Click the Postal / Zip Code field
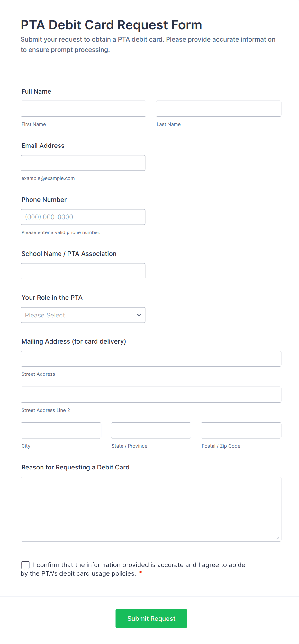 (241, 431)
